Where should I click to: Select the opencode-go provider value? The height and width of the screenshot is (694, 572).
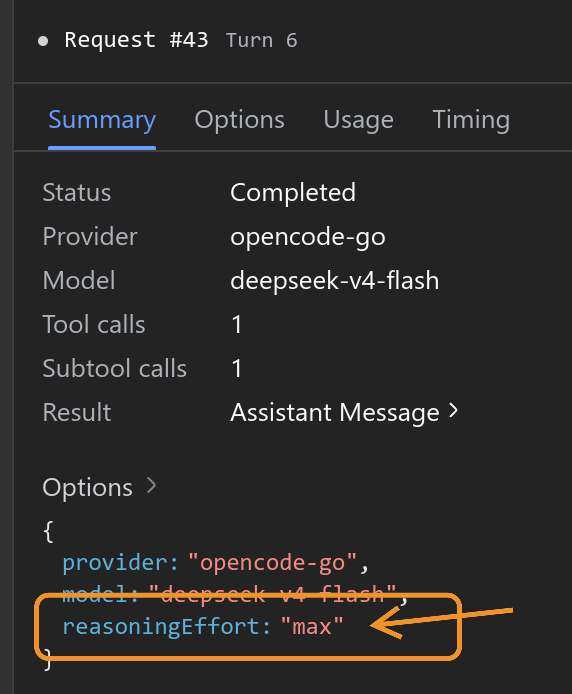pyautogui.click(x=308, y=237)
